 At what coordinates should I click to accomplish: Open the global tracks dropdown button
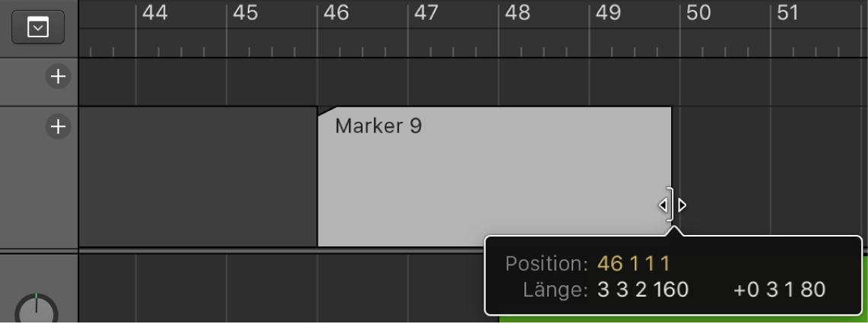coord(38,28)
